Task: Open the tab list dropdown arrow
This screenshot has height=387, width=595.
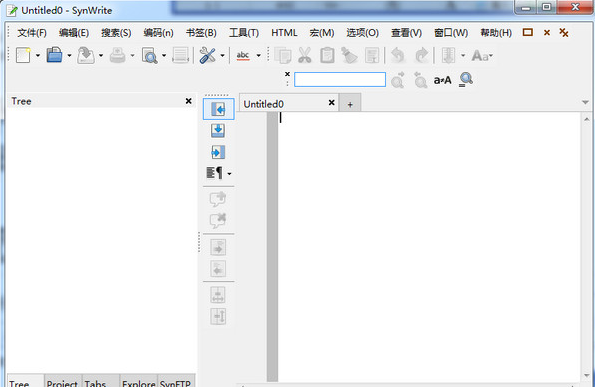Action: pyautogui.click(x=585, y=102)
